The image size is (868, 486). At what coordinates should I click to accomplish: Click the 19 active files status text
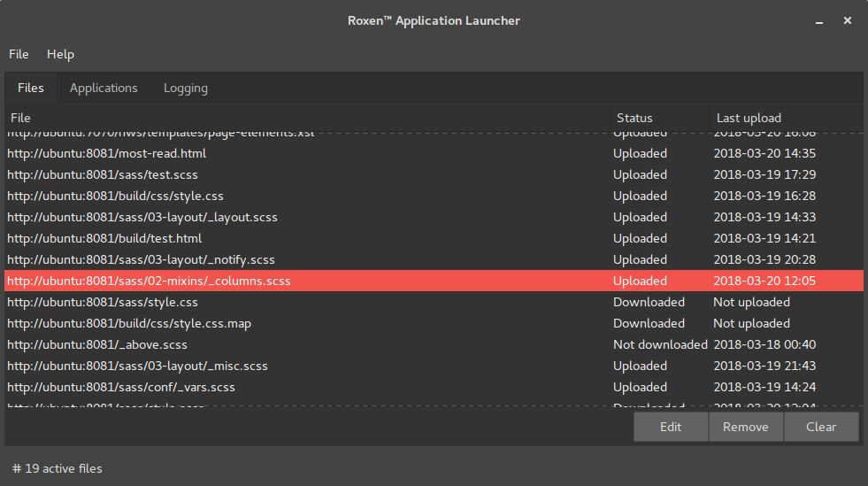click(x=58, y=468)
